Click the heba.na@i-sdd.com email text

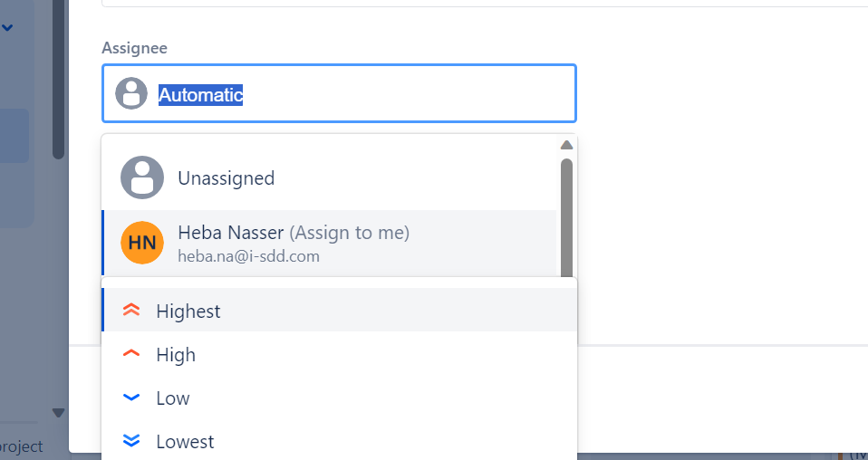248,256
